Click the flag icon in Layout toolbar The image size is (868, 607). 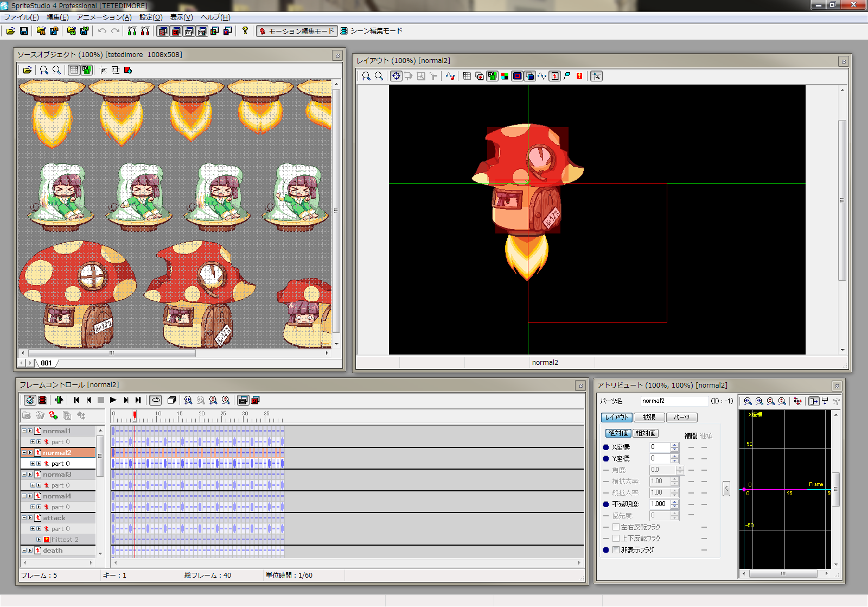point(567,76)
